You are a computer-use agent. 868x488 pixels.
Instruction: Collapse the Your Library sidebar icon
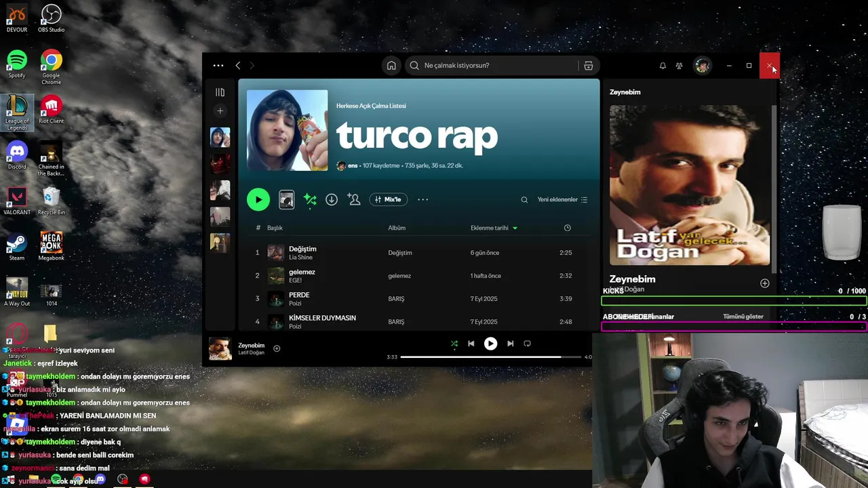[220, 92]
